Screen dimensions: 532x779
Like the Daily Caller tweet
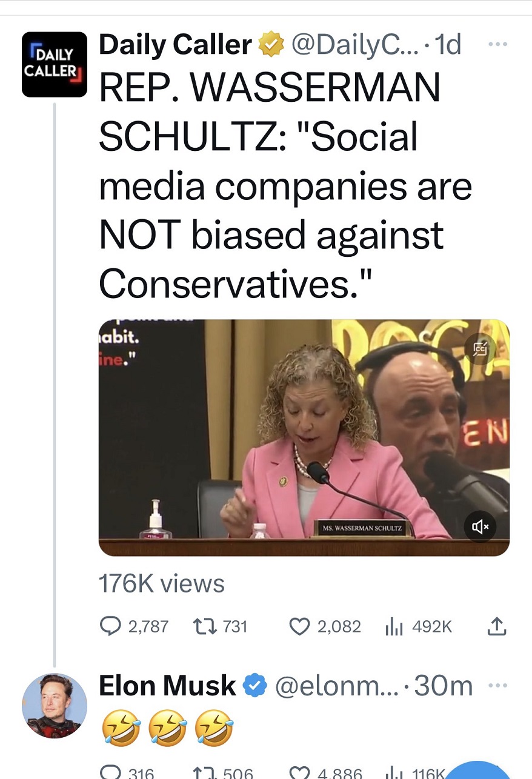299,626
